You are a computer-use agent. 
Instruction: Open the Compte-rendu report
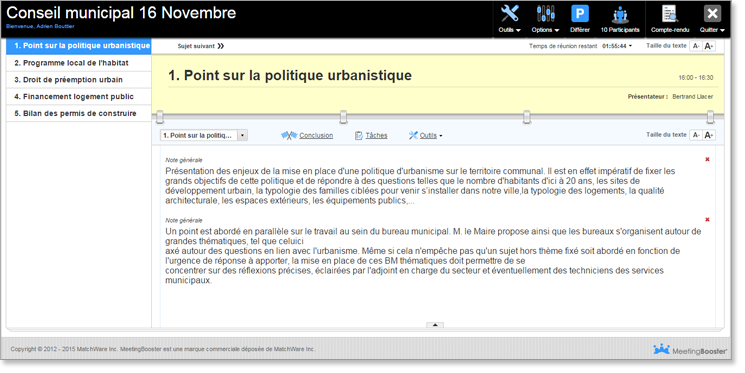[670, 19]
